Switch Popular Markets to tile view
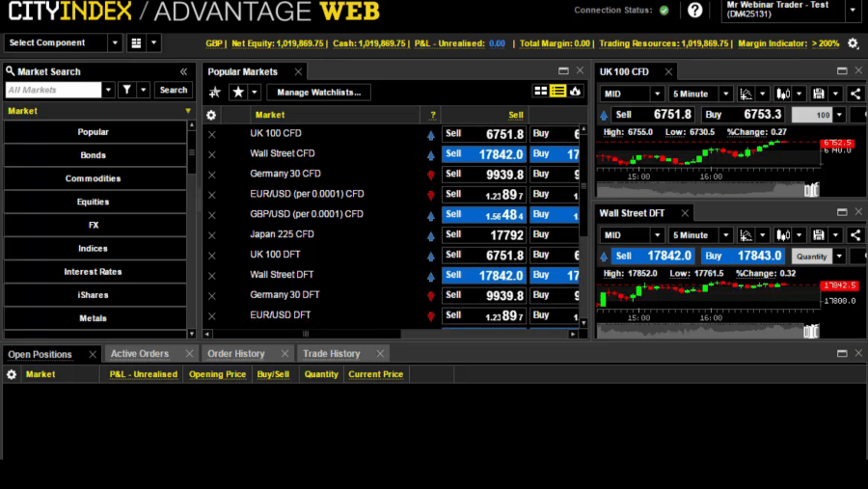 click(540, 92)
